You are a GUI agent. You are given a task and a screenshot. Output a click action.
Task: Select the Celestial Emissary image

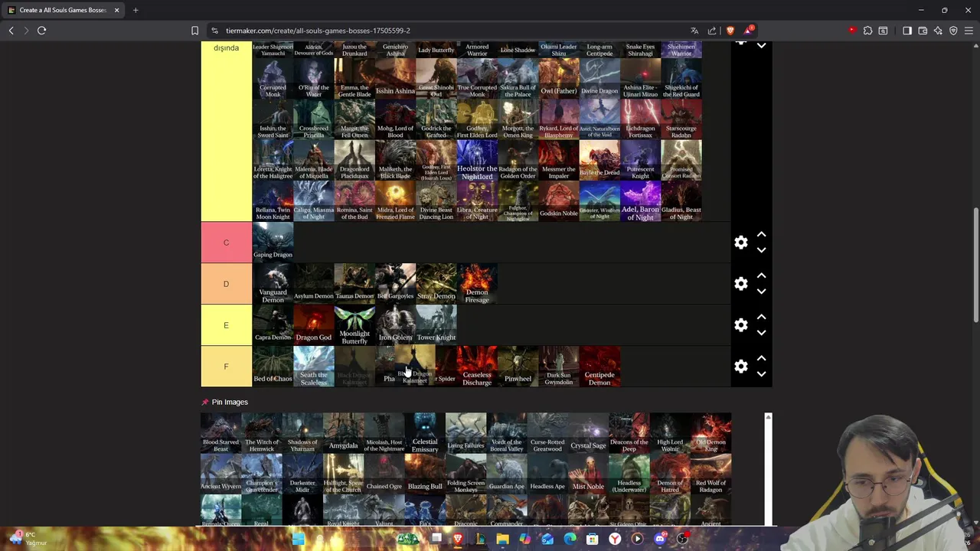pos(425,433)
